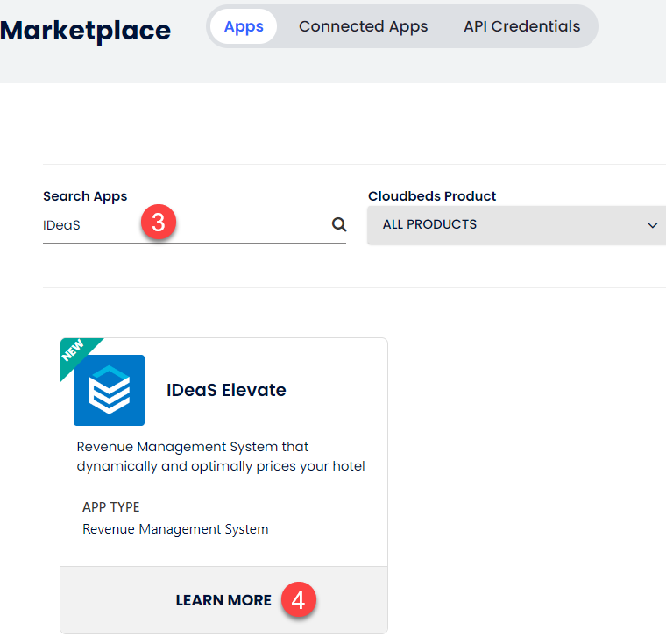Click the typed IDeaS search text
The height and width of the screenshot is (644, 666).
pos(61,224)
